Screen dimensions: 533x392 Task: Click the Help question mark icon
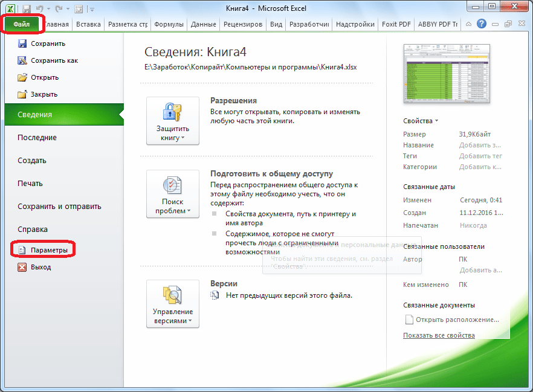point(482,24)
